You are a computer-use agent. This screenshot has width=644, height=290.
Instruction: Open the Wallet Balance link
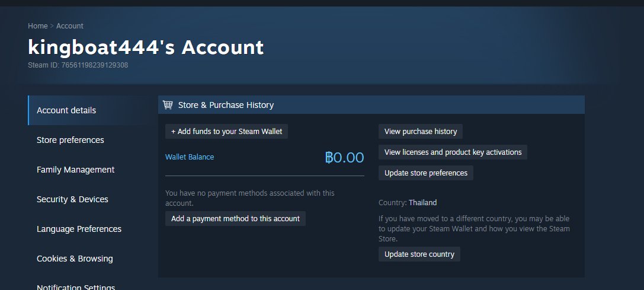click(190, 157)
